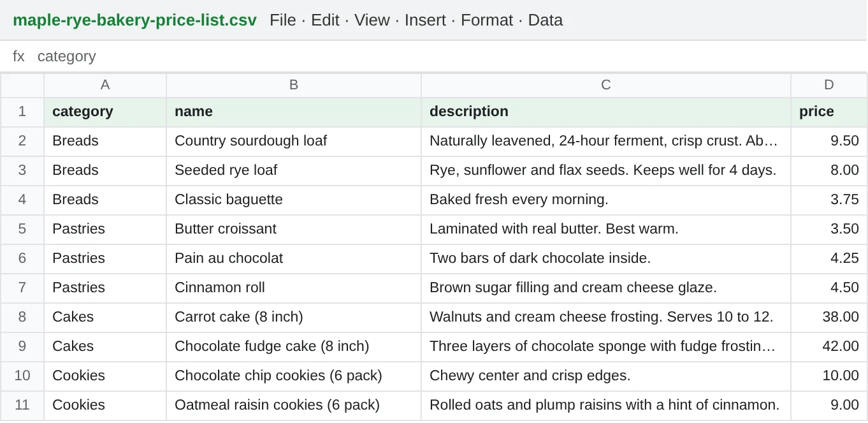
Task: Click the formula bar containing 'category'
Action: (434, 56)
